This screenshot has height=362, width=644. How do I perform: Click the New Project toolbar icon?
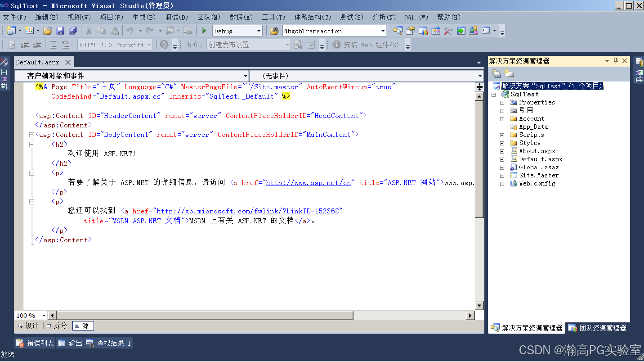[11, 31]
